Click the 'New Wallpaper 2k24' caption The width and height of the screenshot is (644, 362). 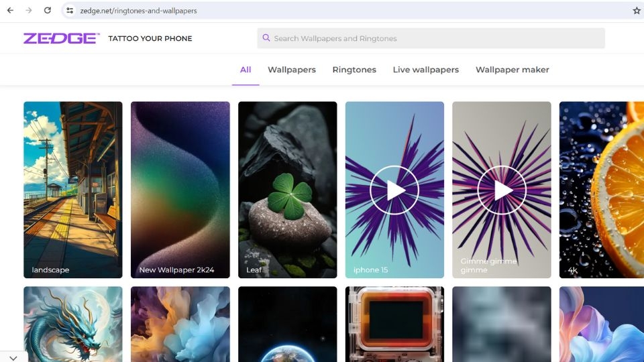pyautogui.click(x=176, y=269)
